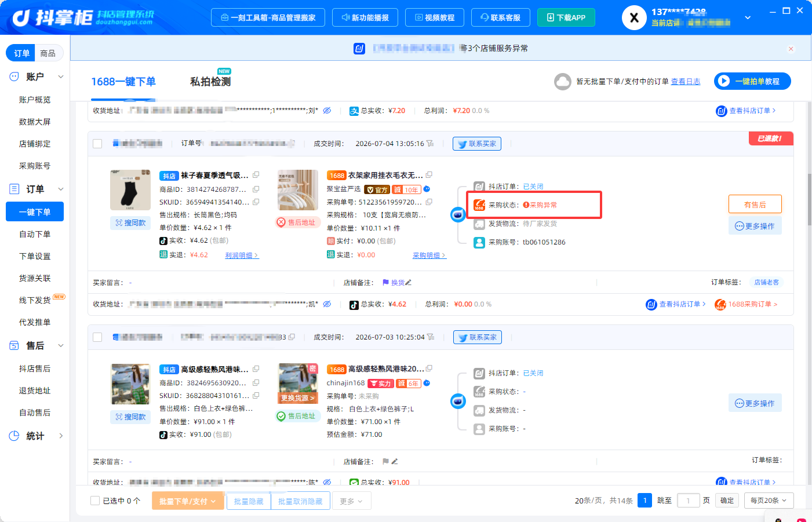812x522 pixels.
Task: Open 抖店售后 in sidebar
Action: tap(35, 368)
